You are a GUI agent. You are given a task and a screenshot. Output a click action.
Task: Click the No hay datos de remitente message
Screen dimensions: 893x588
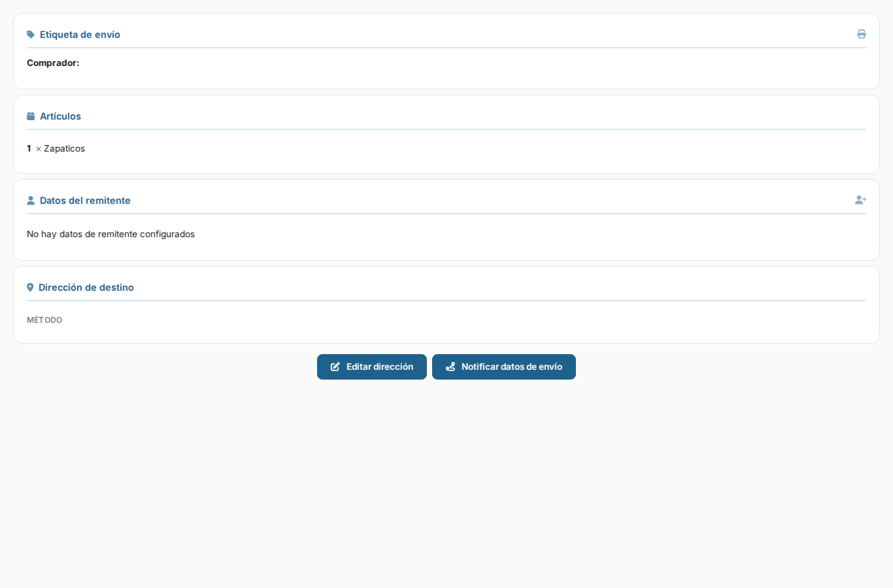tap(110, 234)
